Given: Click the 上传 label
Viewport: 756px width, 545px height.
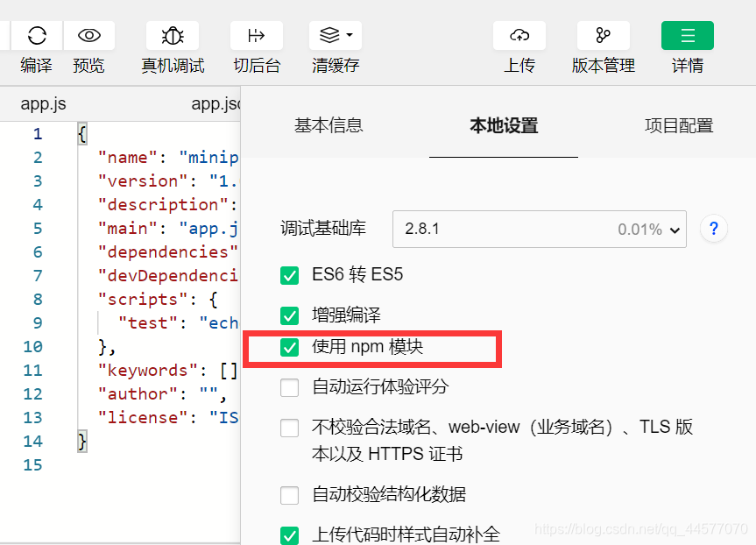Looking at the screenshot, I should 519,65.
